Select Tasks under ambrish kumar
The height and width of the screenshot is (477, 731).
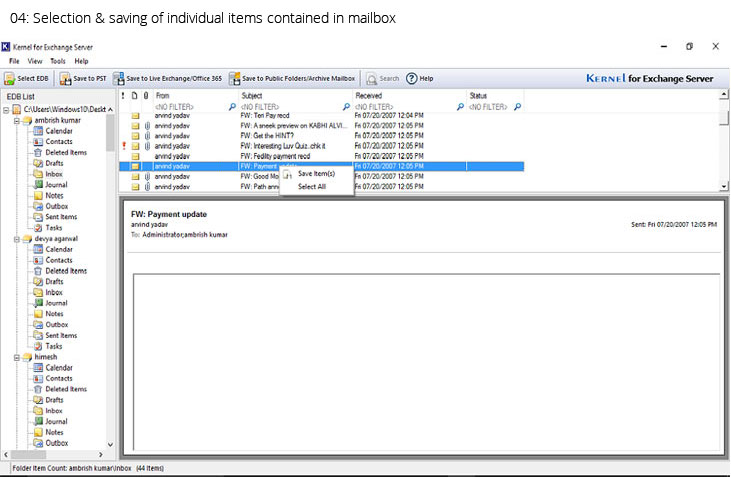54,228
